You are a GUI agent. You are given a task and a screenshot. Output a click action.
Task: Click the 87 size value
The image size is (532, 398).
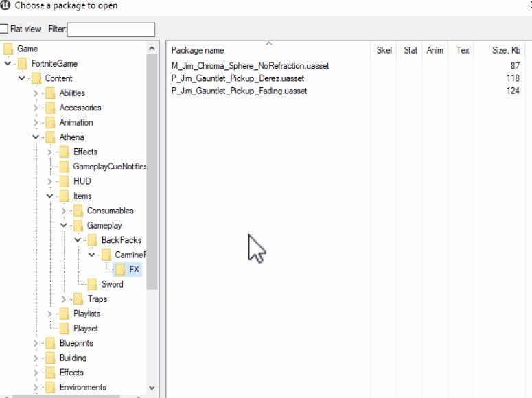point(515,65)
